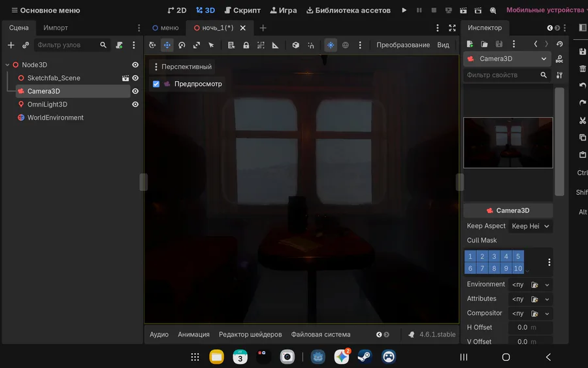588x368 pixels.
Task: Open sun and environment settings dots
Action: (x=360, y=45)
